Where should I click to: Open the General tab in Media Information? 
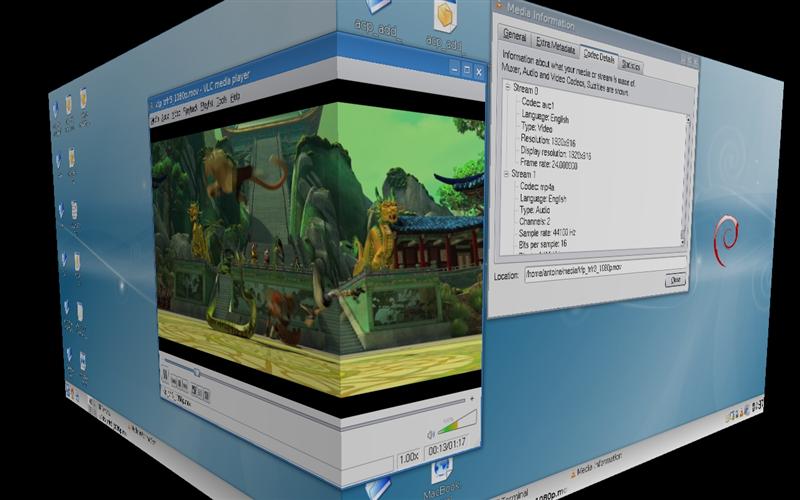[x=514, y=35]
